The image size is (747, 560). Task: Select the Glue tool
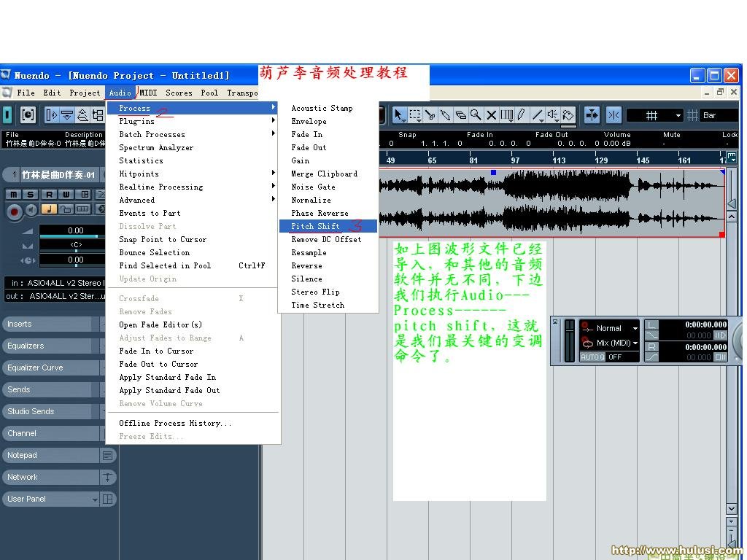(x=445, y=114)
